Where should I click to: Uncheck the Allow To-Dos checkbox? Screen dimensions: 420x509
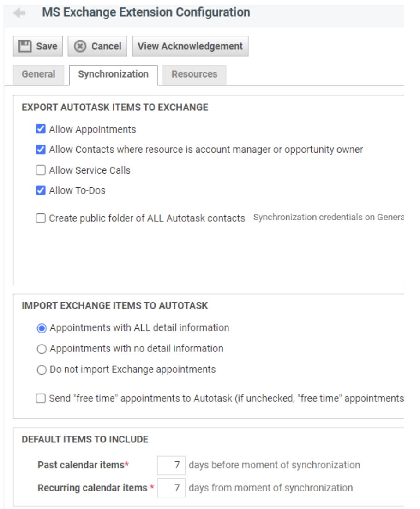[x=41, y=190]
